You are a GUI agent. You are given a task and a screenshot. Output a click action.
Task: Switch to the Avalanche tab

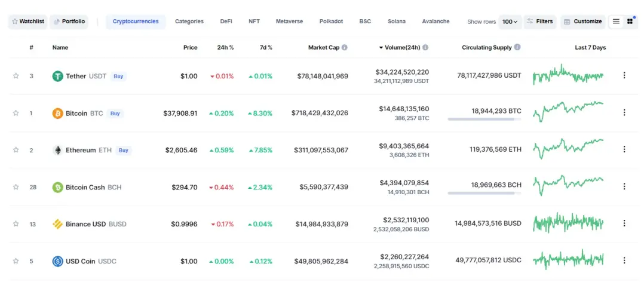point(436,22)
